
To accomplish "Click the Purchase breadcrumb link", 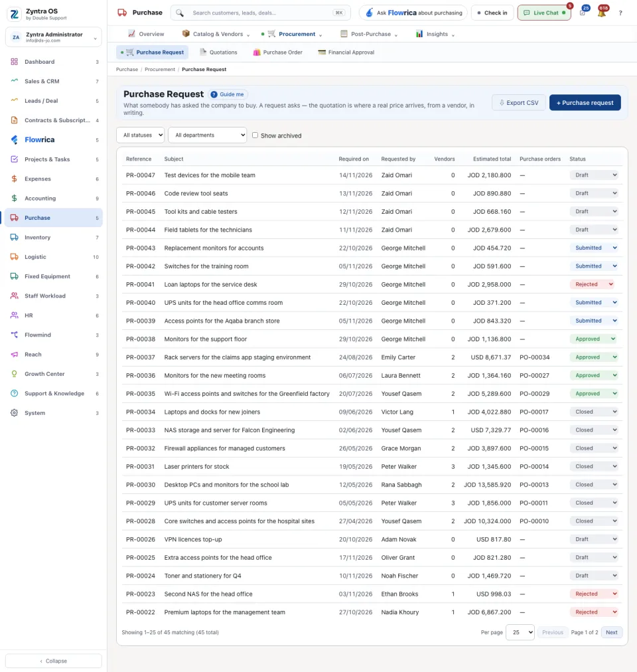I will [x=127, y=70].
